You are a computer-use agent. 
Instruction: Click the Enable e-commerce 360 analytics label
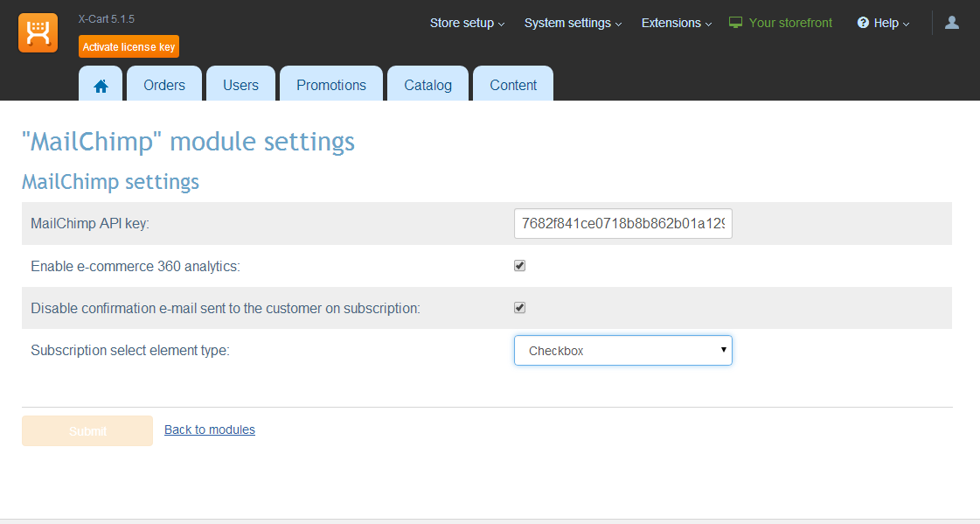pos(135,267)
